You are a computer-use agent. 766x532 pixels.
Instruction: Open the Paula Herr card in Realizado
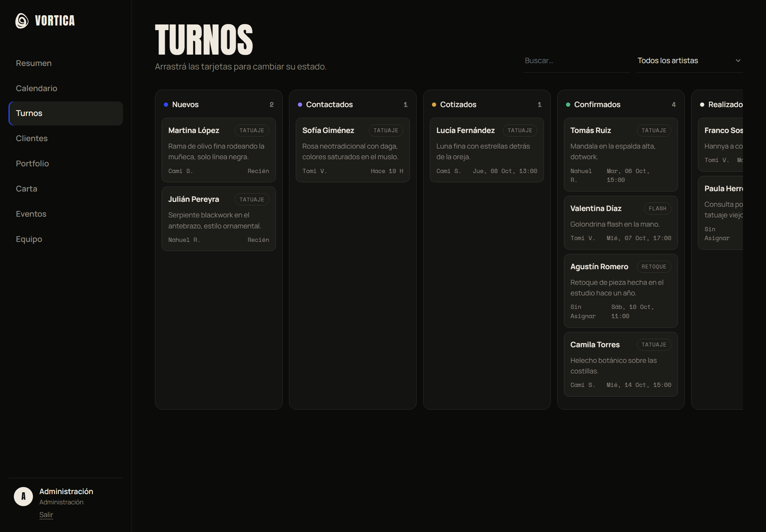[721, 213]
